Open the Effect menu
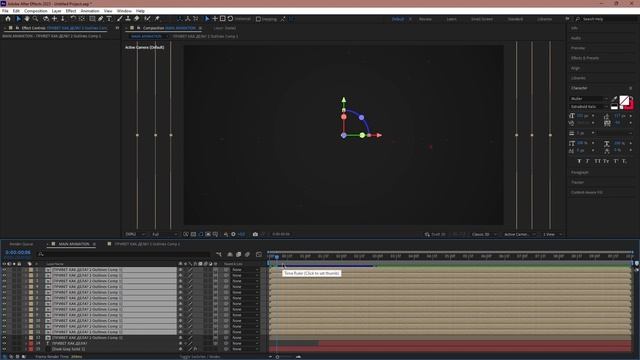The height and width of the screenshot is (360, 640). 71,11
